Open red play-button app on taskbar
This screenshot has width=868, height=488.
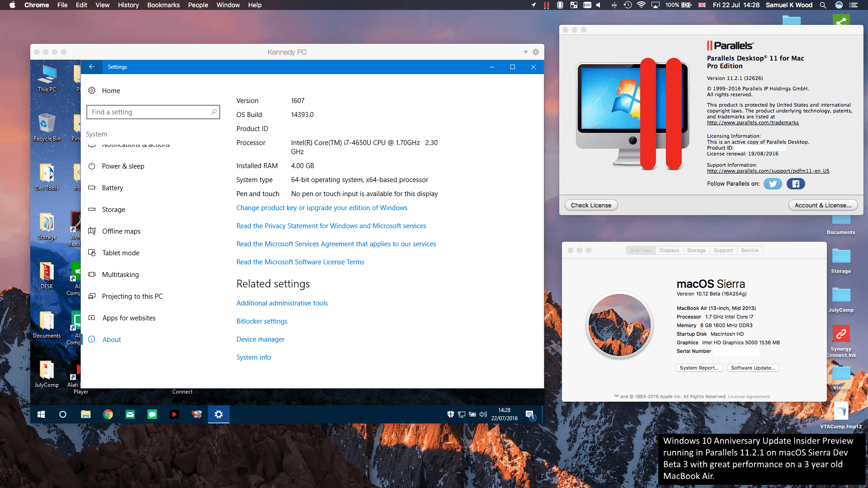pos(175,414)
